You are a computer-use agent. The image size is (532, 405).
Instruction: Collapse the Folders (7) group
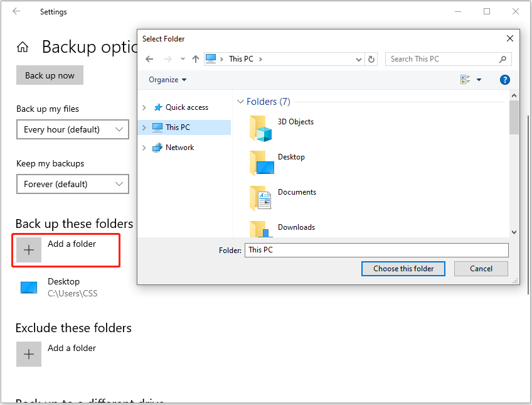click(x=240, y=102)
